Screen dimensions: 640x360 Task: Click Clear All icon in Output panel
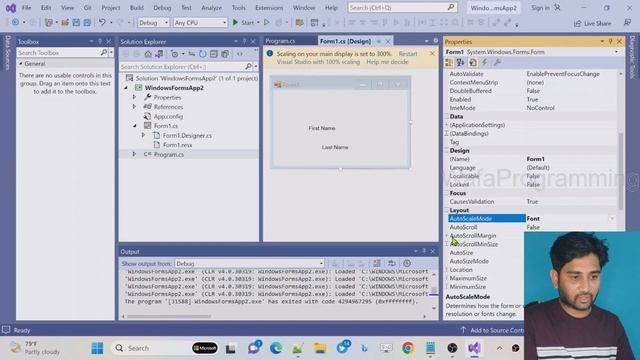[377, 263]
